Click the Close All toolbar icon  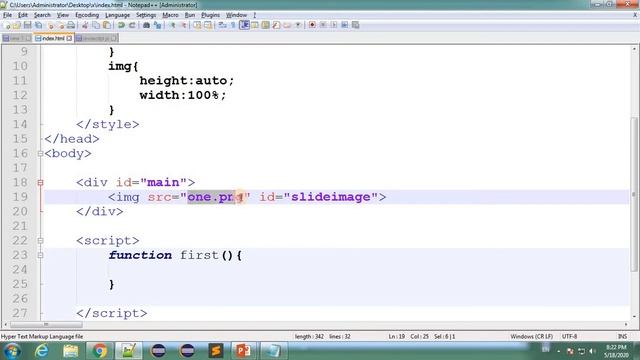coord(60,25)
